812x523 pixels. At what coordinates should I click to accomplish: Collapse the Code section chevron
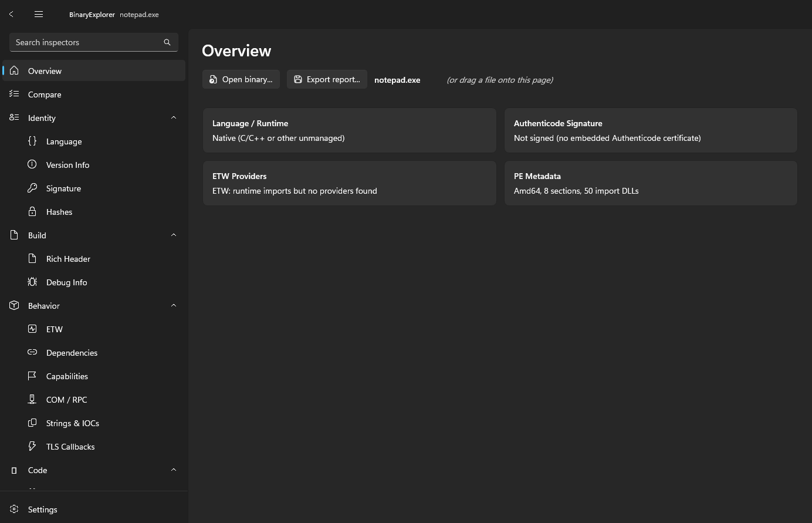[174, 470]
